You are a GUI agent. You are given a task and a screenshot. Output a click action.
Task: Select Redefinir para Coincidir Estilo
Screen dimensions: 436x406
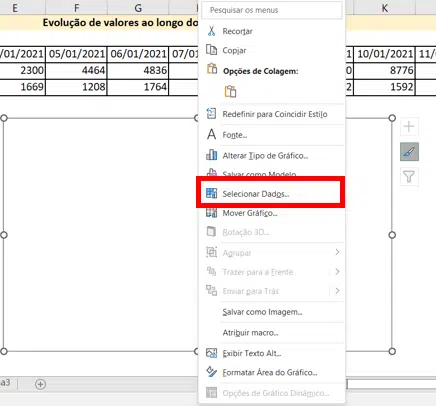[x=271, y=114]
